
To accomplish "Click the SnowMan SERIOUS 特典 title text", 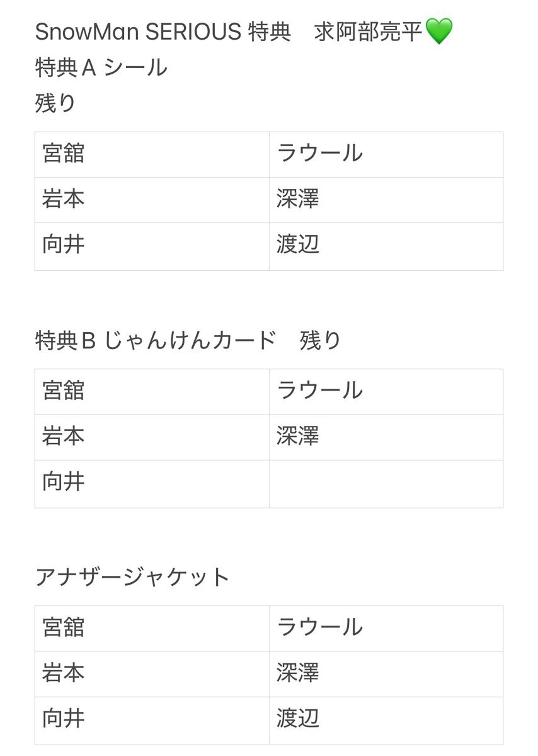I will (163, 32).
